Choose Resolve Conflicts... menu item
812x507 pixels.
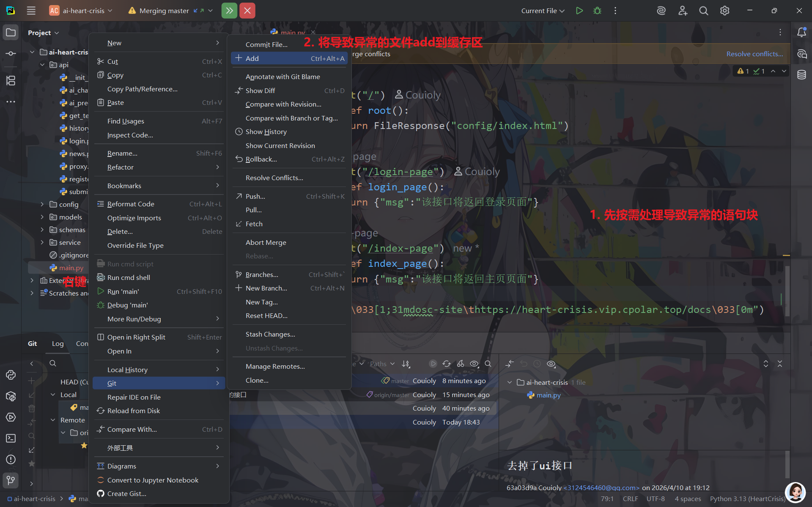(x=289, y=178)
